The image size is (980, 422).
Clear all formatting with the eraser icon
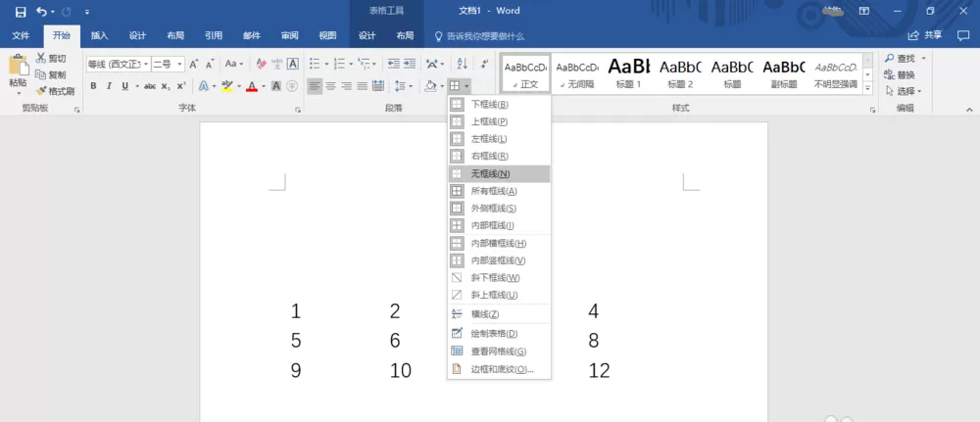[262, 64]
